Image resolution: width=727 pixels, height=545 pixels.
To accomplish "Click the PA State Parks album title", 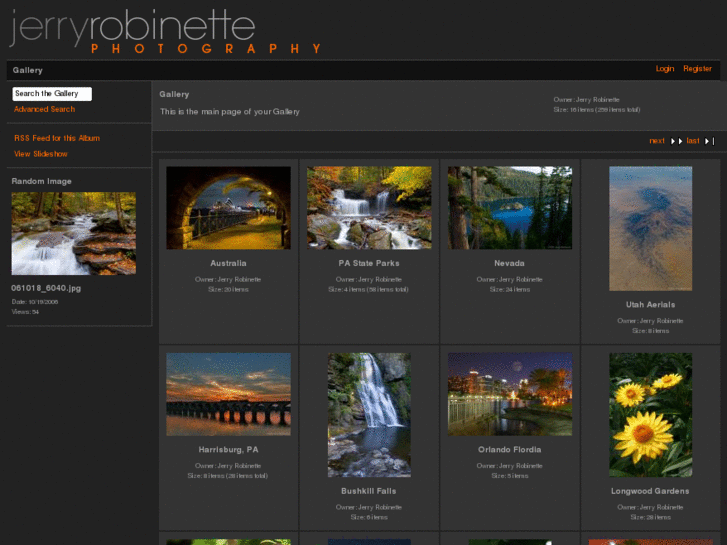I will (x=369, y=263).
